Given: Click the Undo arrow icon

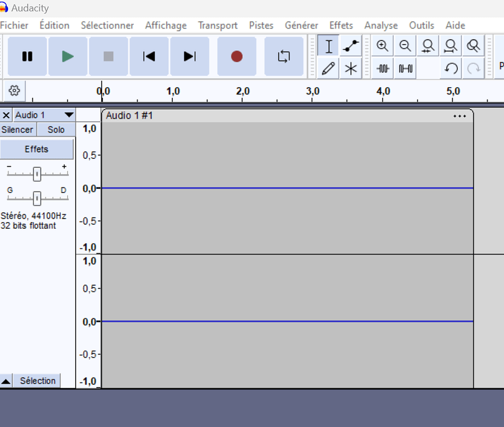Looking at the screenshot, I should (x=451, y=68).
